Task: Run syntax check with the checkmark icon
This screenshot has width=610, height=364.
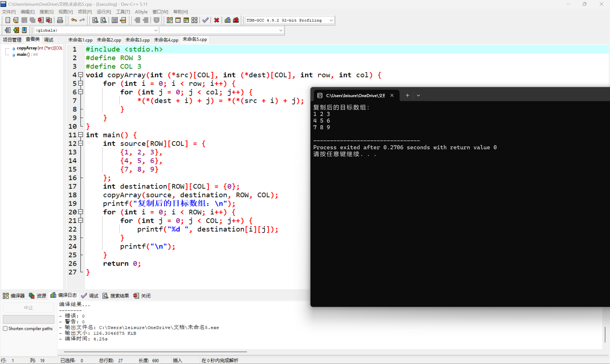Action: (x=205, y=20)
